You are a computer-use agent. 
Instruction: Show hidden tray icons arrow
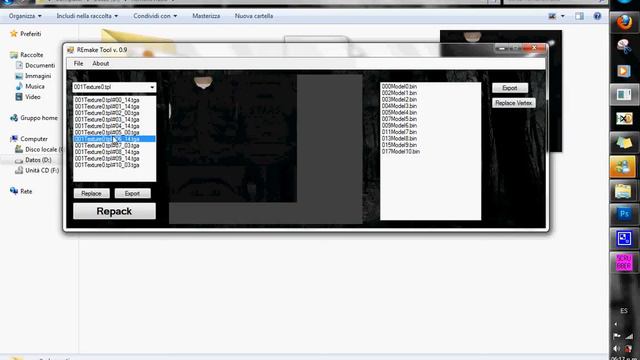pyautogui.click(x=616, y=324)
